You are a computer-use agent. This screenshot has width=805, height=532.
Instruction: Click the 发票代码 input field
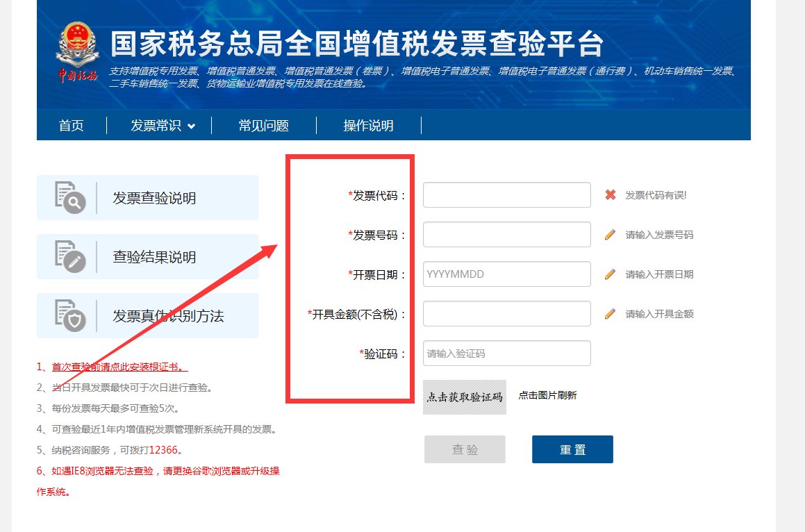(506, 195)
